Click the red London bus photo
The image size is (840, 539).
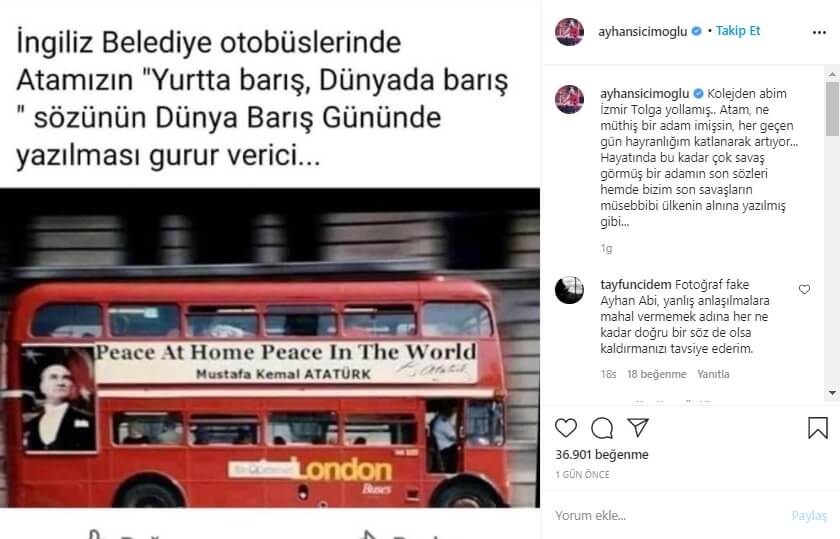[x=270, y=348]
